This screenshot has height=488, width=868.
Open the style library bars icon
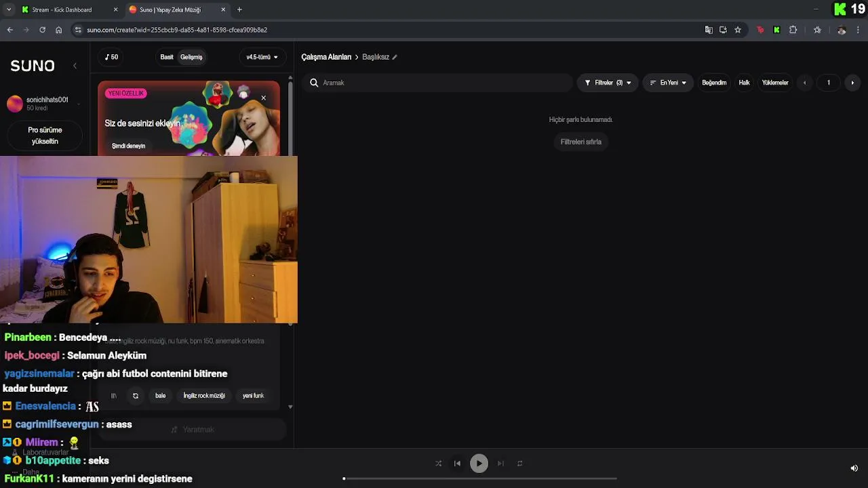point(114,396)
